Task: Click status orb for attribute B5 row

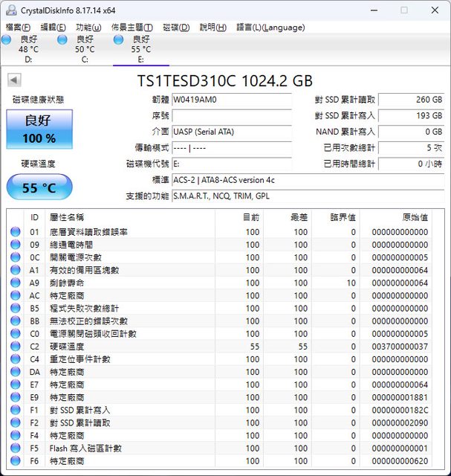Action: 16,308
